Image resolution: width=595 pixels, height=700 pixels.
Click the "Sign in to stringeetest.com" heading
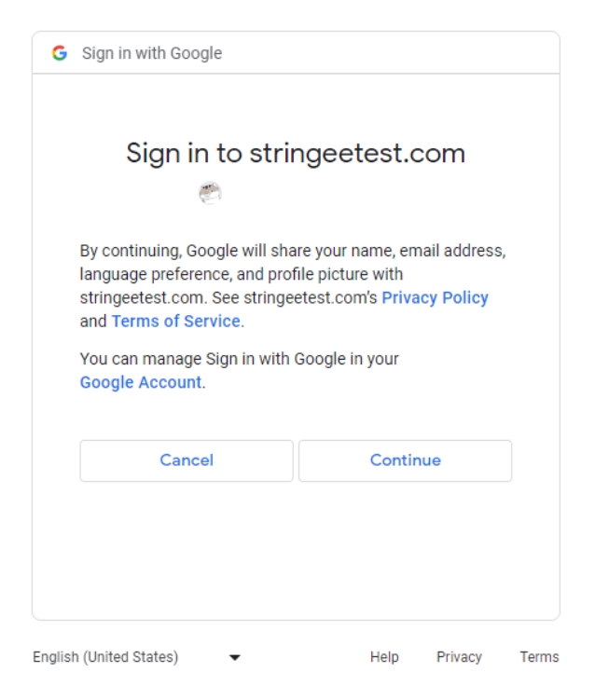coord(296,154)
